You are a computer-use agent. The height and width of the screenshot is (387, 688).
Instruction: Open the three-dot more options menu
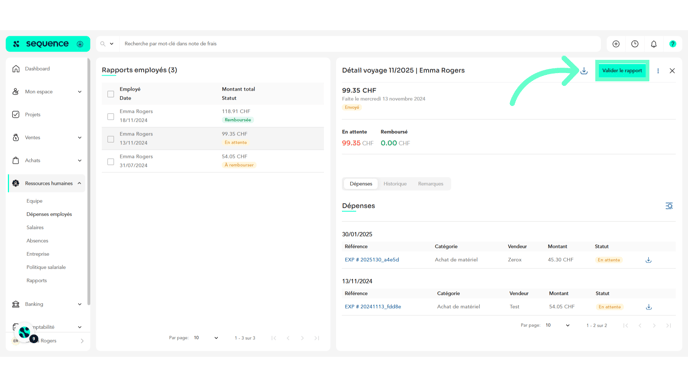coord(658,71)
